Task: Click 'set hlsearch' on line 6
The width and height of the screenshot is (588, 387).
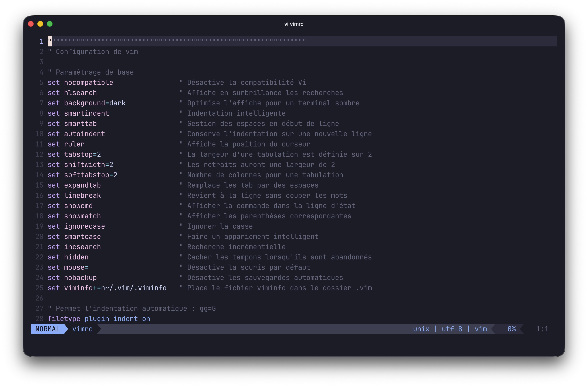Action: [x=72, y=93]
